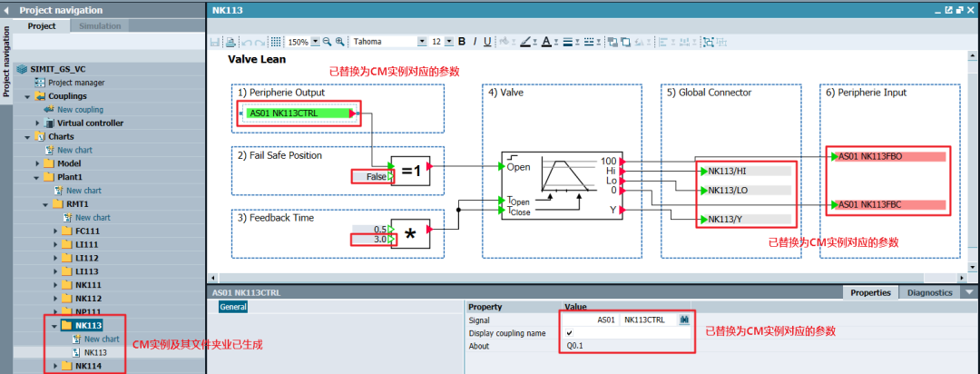Toggle italic text formatting

(475, 42)
